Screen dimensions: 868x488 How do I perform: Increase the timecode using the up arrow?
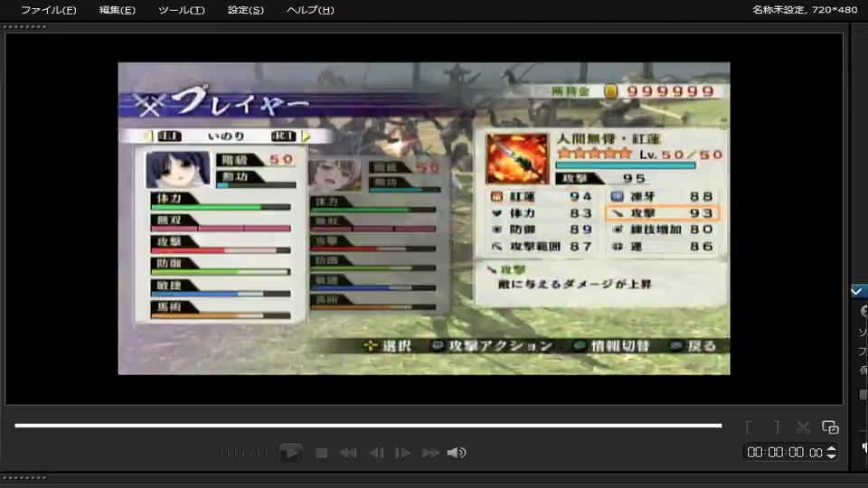point(831,449)
